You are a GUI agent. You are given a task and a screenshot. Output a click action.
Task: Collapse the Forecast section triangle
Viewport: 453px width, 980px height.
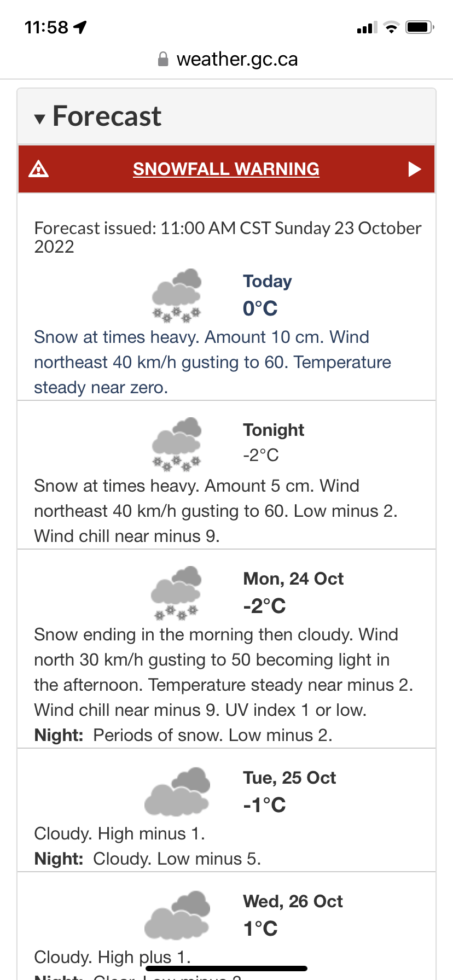coord(39,119)
